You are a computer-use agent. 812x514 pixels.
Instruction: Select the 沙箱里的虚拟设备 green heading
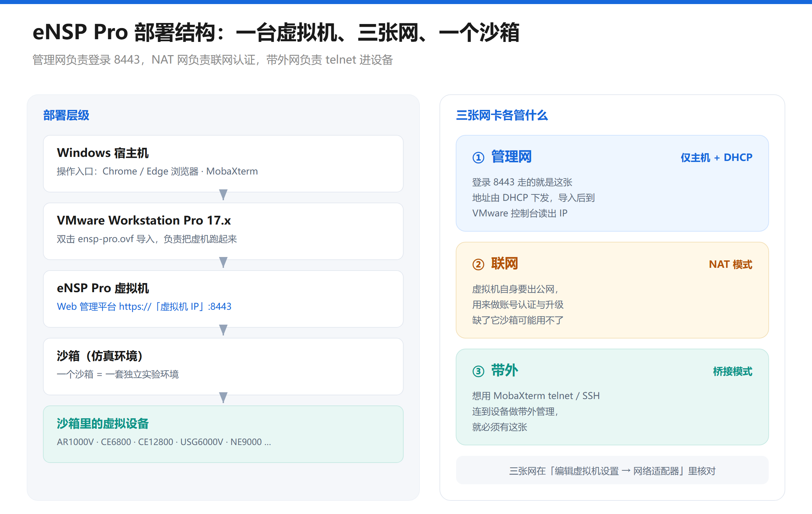coord(103,423)
